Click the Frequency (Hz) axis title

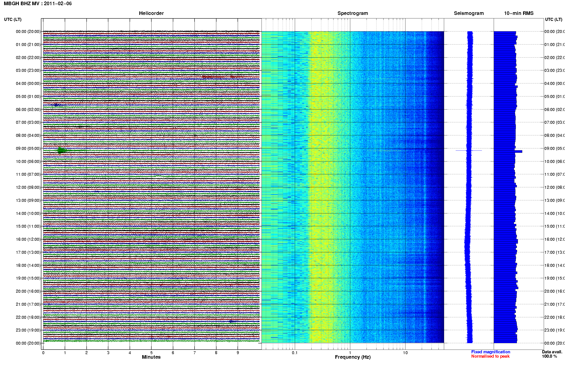(353, 357)
